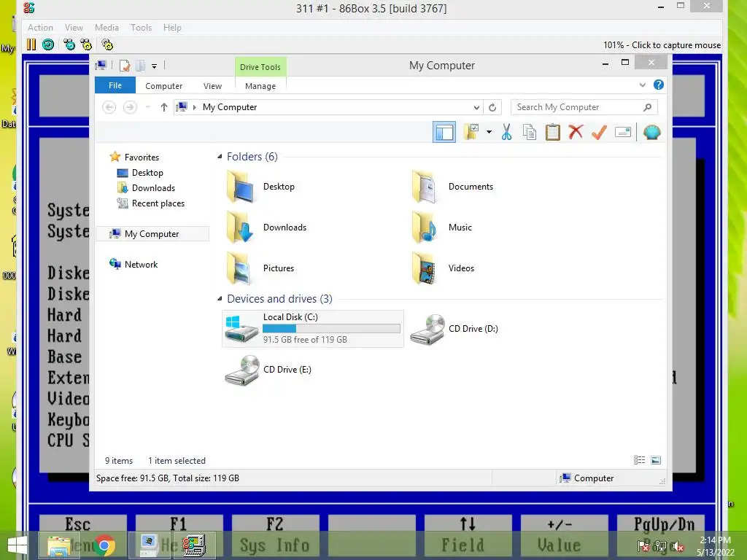Click the address bar breadcrumb arrow before My Computer
This screenshot has height=560, width=747.
(194, 107)
